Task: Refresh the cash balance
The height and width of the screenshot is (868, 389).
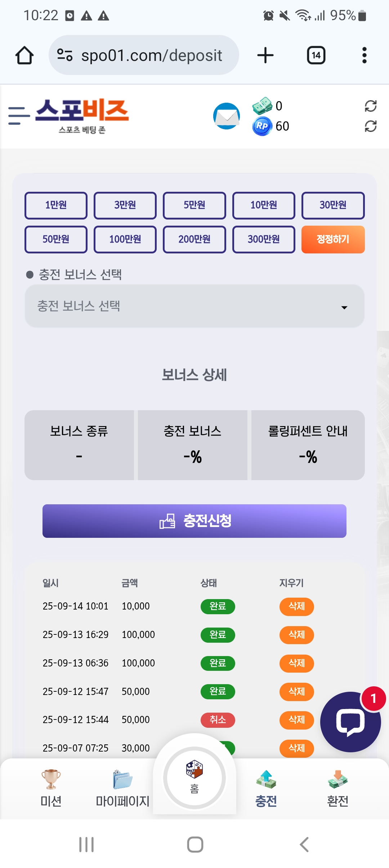Action: coord(370,106)
